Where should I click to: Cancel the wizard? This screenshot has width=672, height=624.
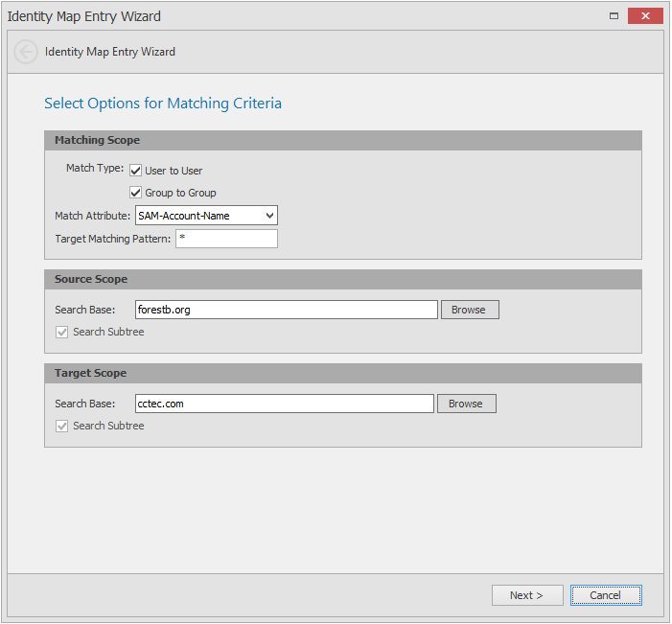pyautogui.click(x=606, y=595)
